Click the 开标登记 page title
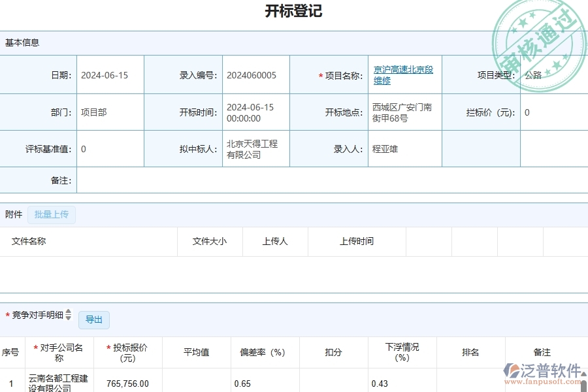 pyautogui.click(x=293, y=11)
